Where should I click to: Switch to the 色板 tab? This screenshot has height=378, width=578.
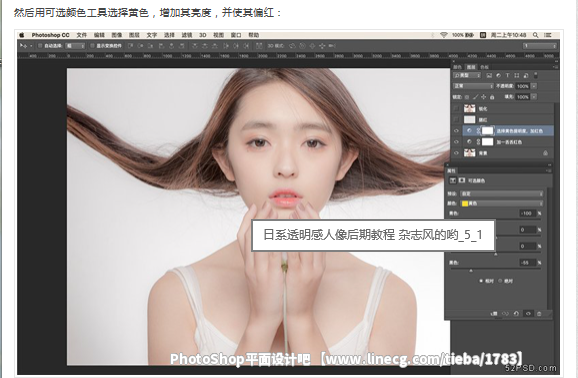coord(484,67)
